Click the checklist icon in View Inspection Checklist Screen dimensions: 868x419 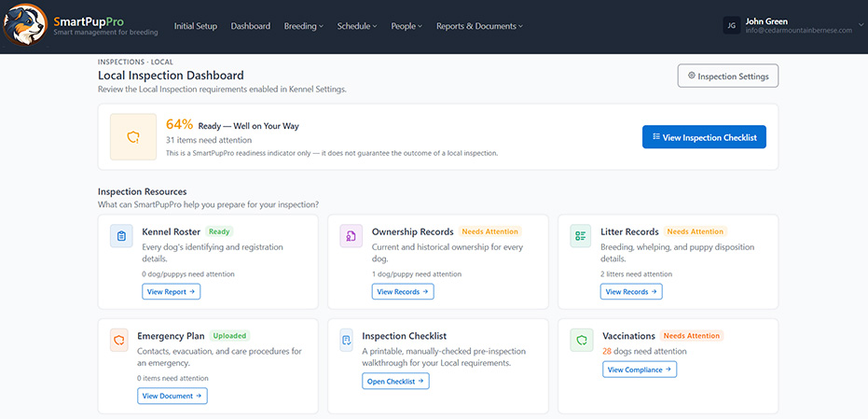(x=656, y=137)
